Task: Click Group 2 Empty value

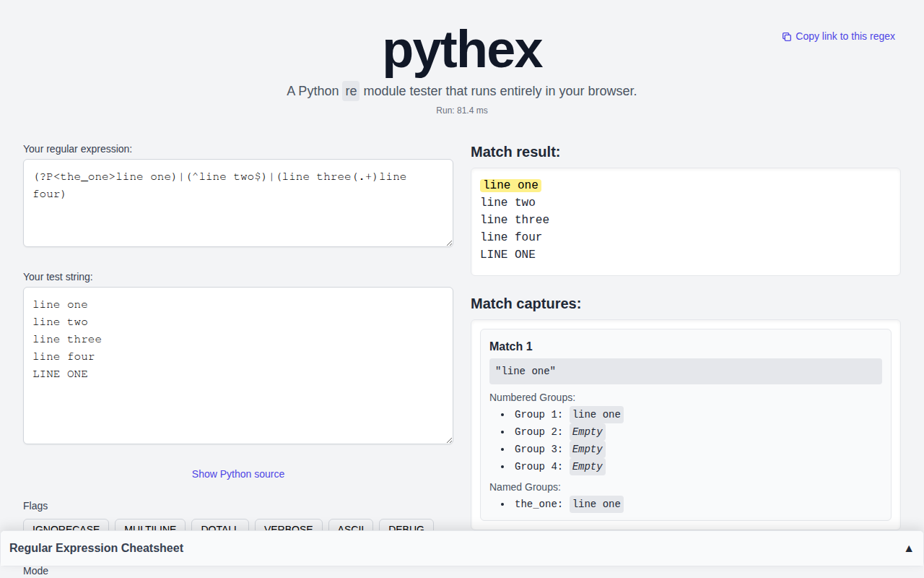Action: 587,432
